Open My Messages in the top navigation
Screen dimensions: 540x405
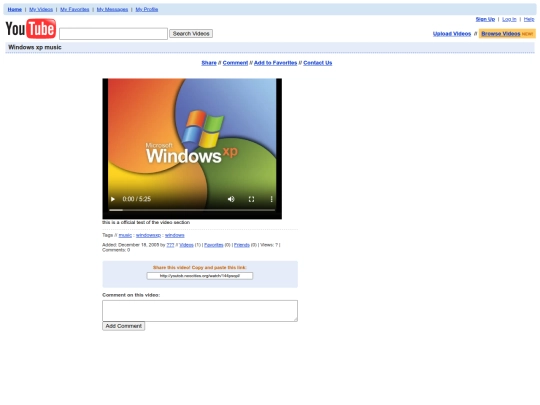[x=112, y=9]
